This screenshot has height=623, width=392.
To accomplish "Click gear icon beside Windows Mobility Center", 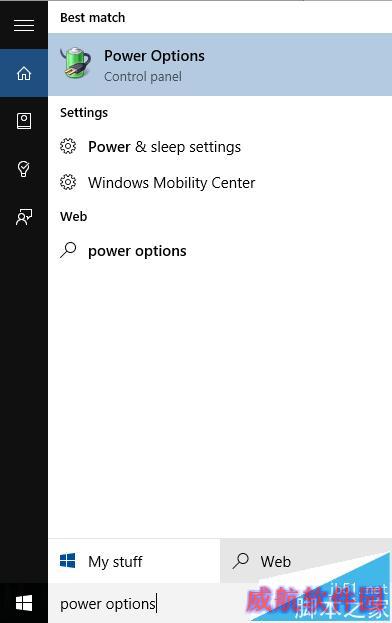I will [68, 182].
